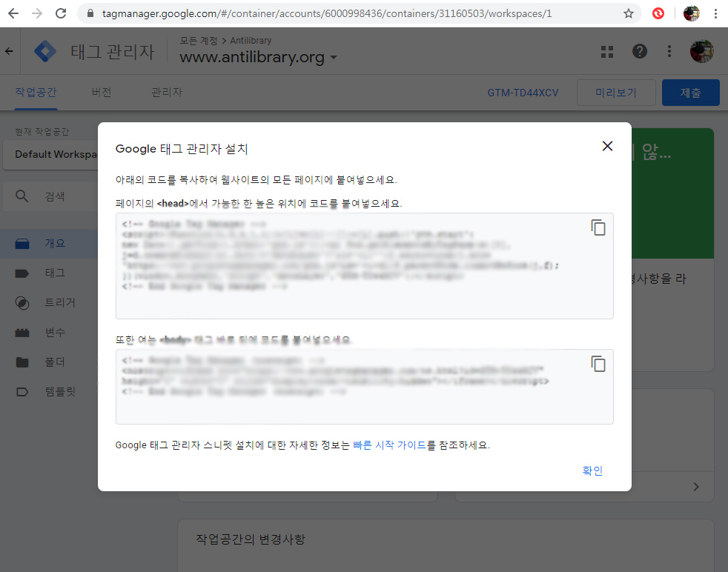
Task: Click the address bar URL
Action: click(x=327, y=13)
